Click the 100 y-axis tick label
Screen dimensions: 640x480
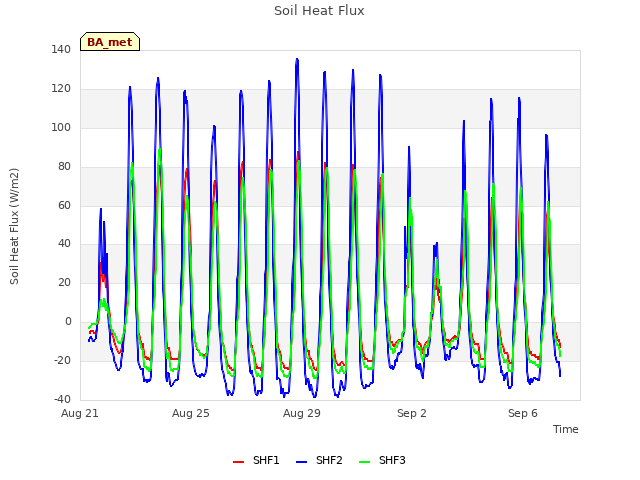point(61,127)
